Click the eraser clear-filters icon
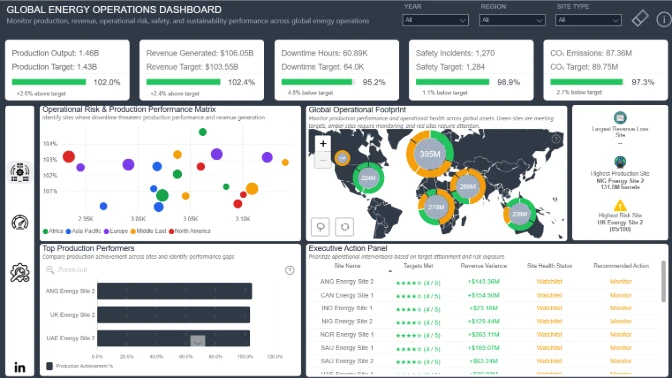The width and height of the screenshot is (672, 378). 639,18
